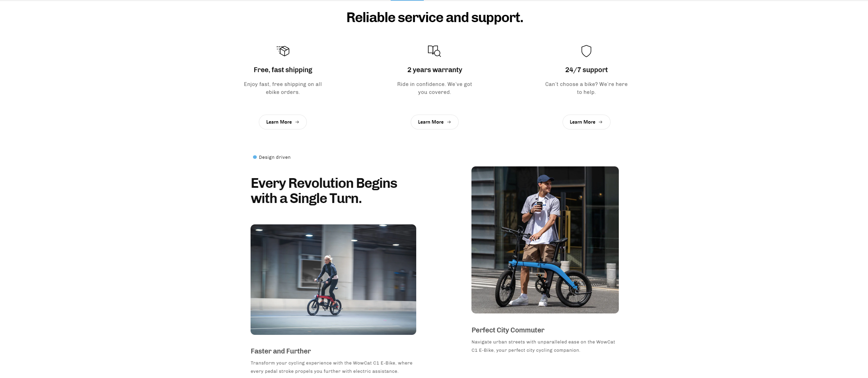Open Learn More under 2 years warranty
The width and height of the screenshot is (868, 378).
tap(435, 122)
